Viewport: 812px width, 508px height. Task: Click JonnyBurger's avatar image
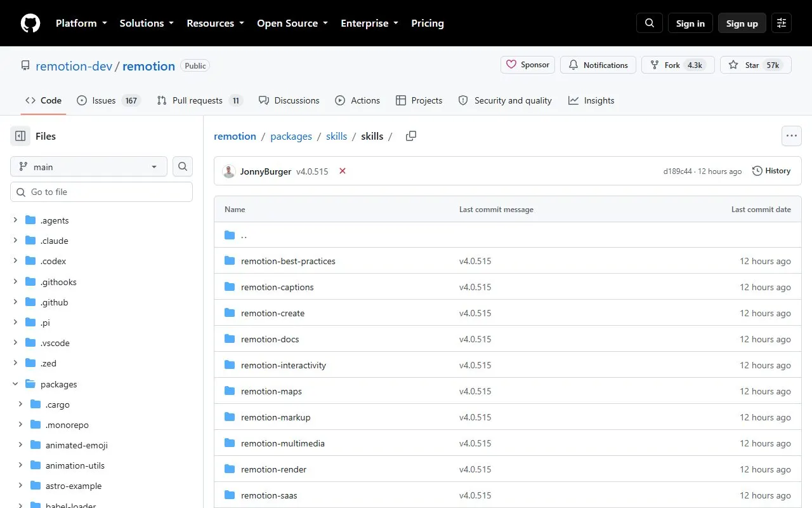click(x=229, y=171)
